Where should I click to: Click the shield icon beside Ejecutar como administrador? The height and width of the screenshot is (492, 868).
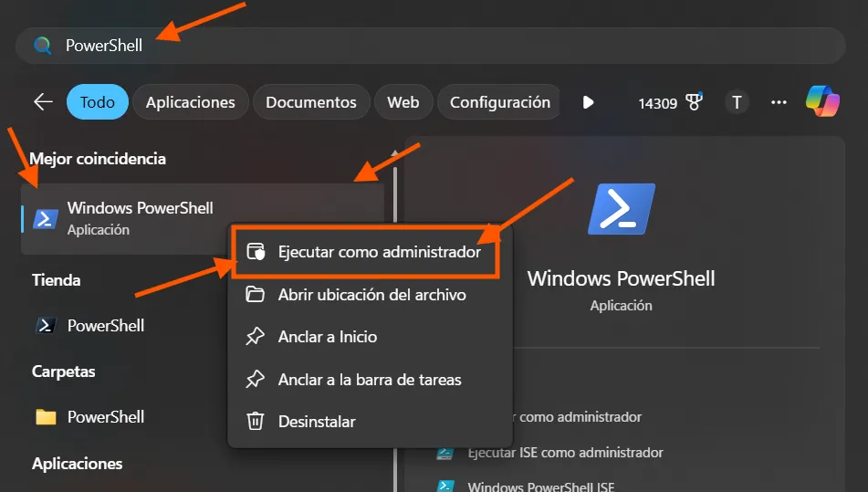(256, 252)
